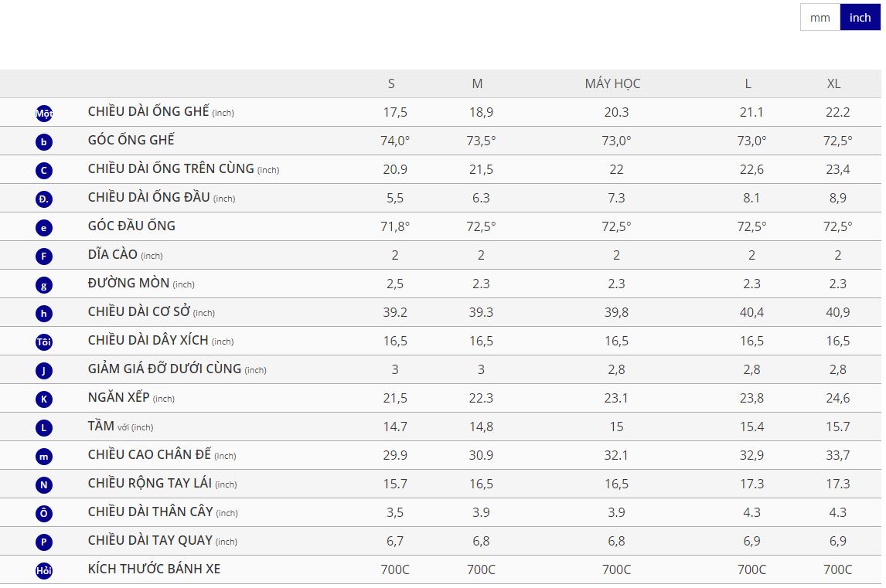Click the 'h' icon for Chiều dài cơ sở
The image size is (886, 588).
click(x=44, y=313)
